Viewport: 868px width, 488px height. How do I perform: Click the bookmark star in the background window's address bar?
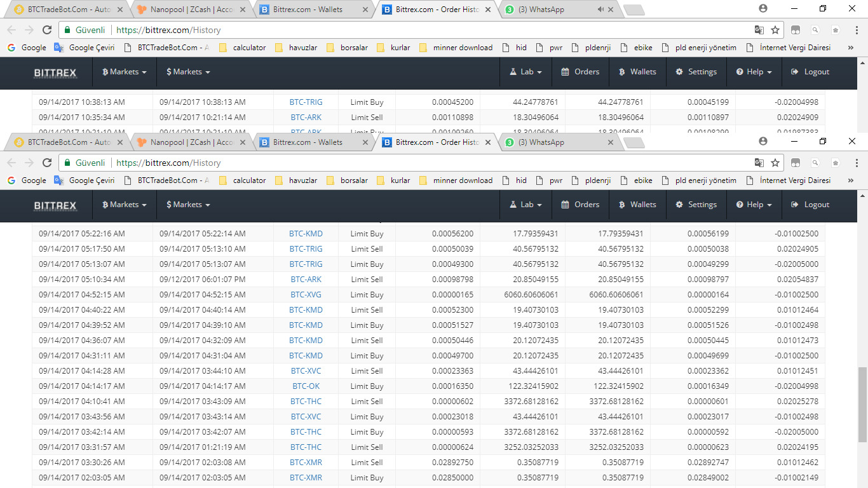coord(775,30)
